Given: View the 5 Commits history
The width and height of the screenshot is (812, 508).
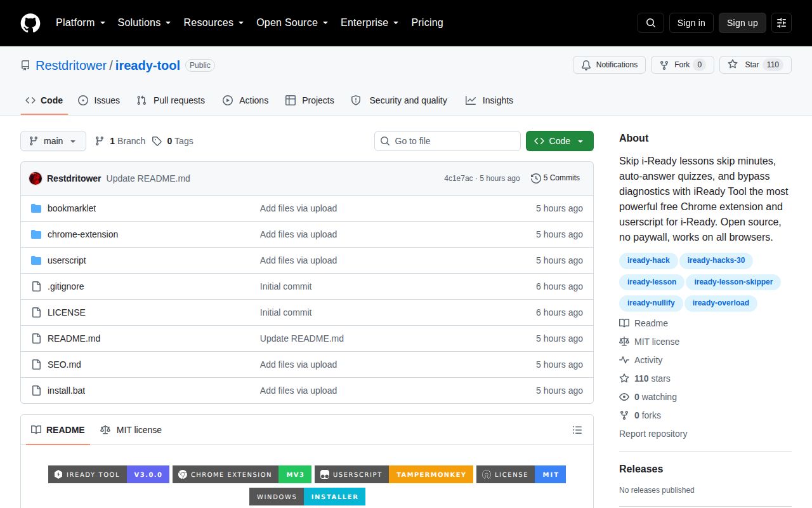Looking at the screenshot, I should pyautogui.click(x=556, y=178).
